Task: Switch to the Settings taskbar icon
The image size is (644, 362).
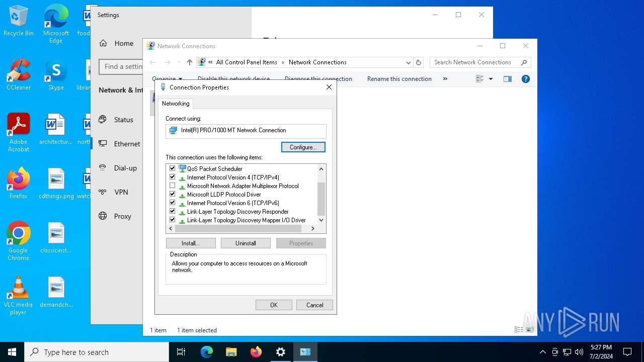Action: (x=281, y=352)
